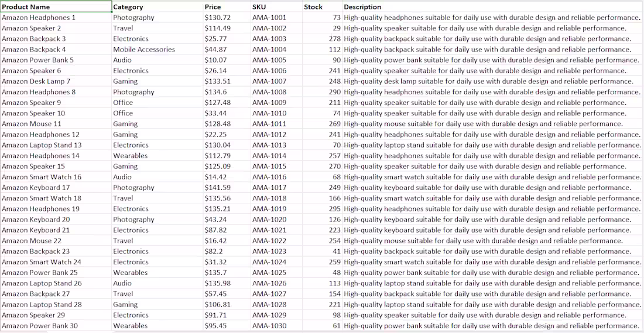This screenshot has width=644, height=333.
Task: Select the cell Amazon Keyboard 21
Action: tap(56, 230)
